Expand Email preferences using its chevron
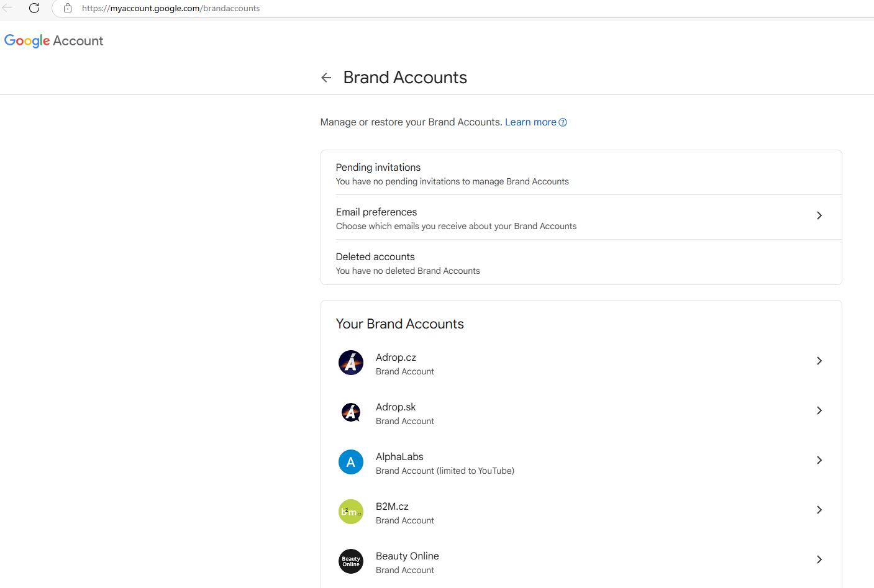The image size is (874, 588). pyautogui.click(x=819, y=215)
